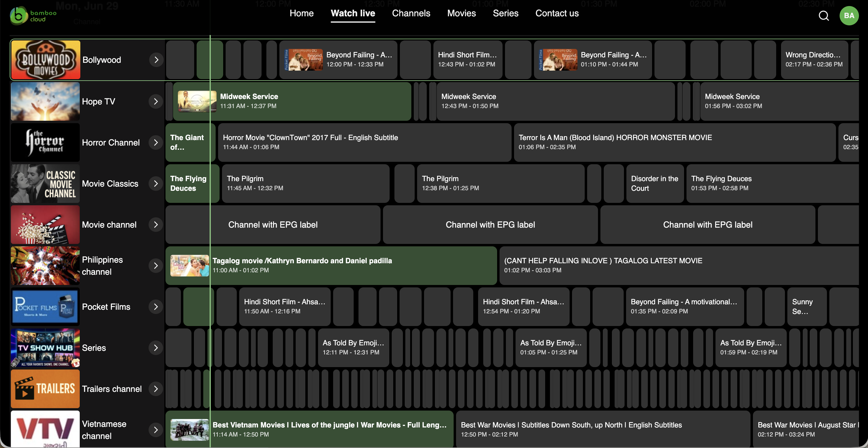Play the live Midweek Service 11:31 AM
The image size is (868, 448).
(x=292, y=101)
